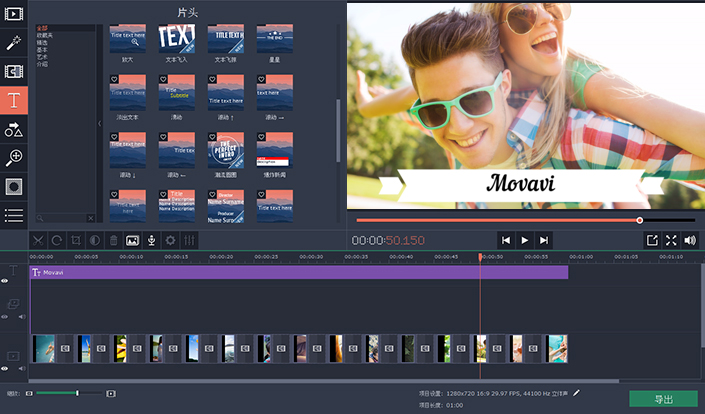Click the microphone record audio icon
The width and height of the screenshot is (705, 414).
coord(151,240)
